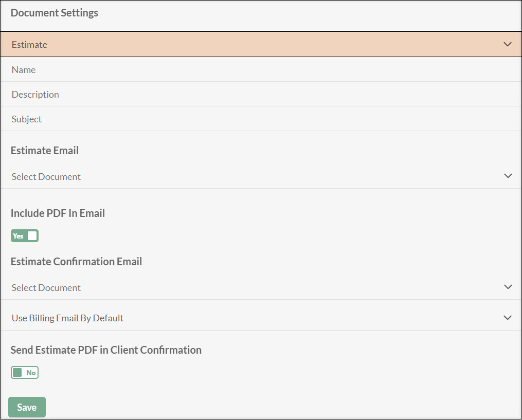This screenshot has width=522, height=420.
Task: Click the chevron on the Estimate header
Action: [508, 44]
